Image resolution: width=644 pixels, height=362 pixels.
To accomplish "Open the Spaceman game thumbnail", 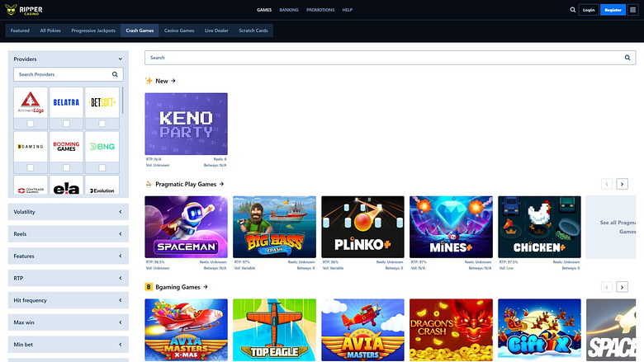I will click(x=186, y=227).
